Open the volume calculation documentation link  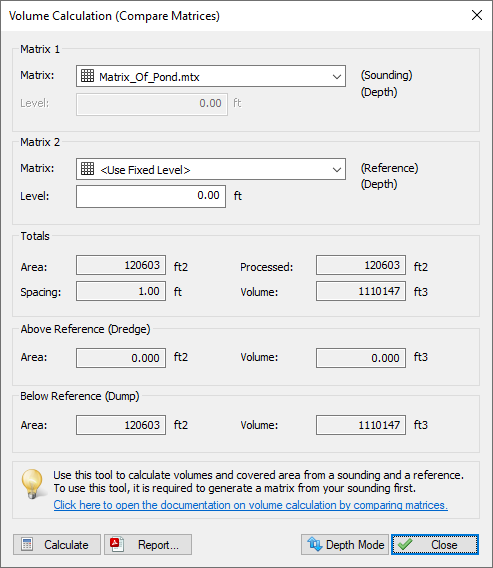[250, 505]
